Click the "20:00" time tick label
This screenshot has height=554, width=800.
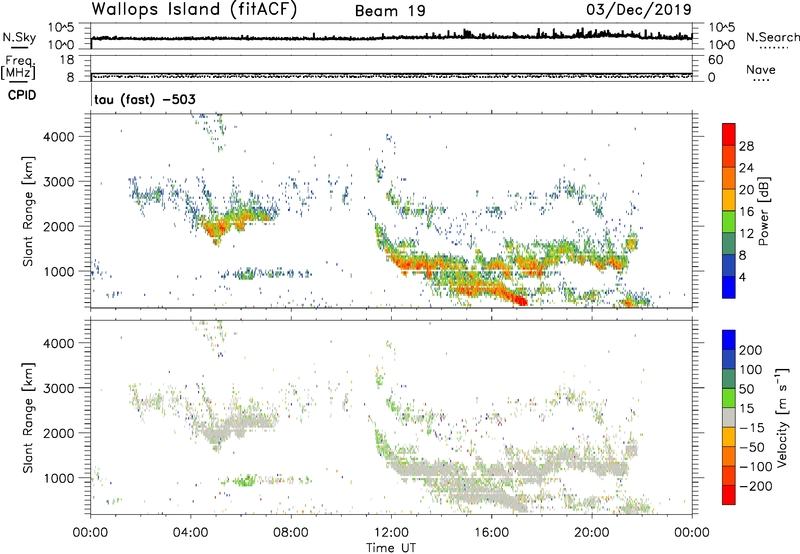[x=592, y=533]
